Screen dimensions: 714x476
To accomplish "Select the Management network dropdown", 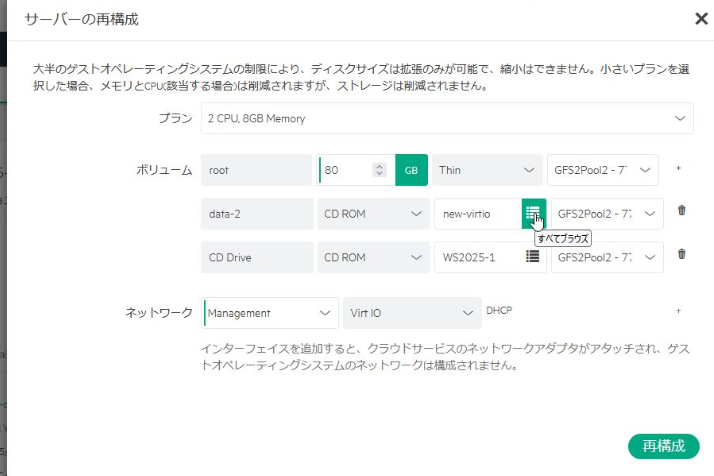I will 270,313.
